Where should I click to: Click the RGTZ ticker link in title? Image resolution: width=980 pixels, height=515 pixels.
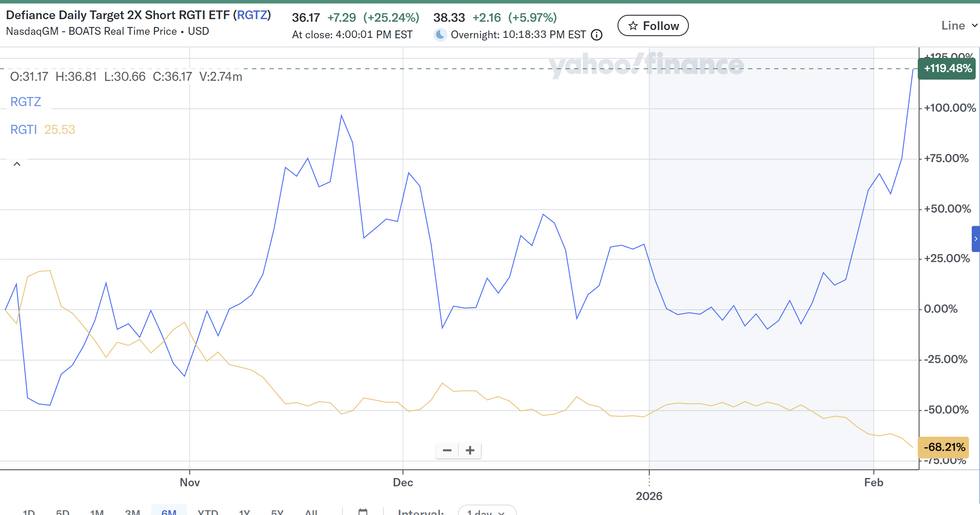(252, 15)
